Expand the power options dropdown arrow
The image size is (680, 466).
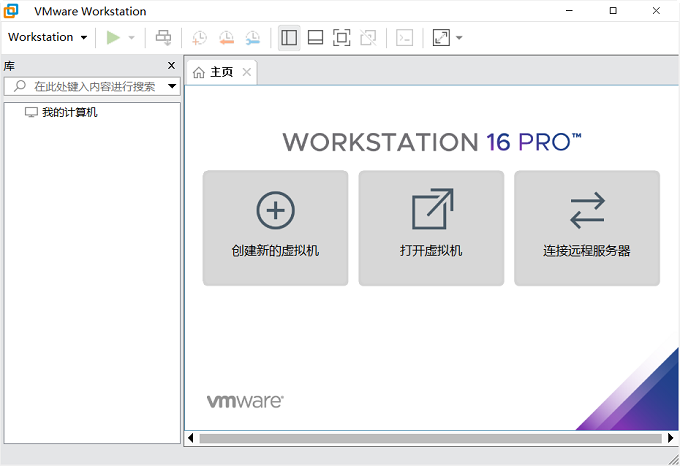[x=132, y=38]
